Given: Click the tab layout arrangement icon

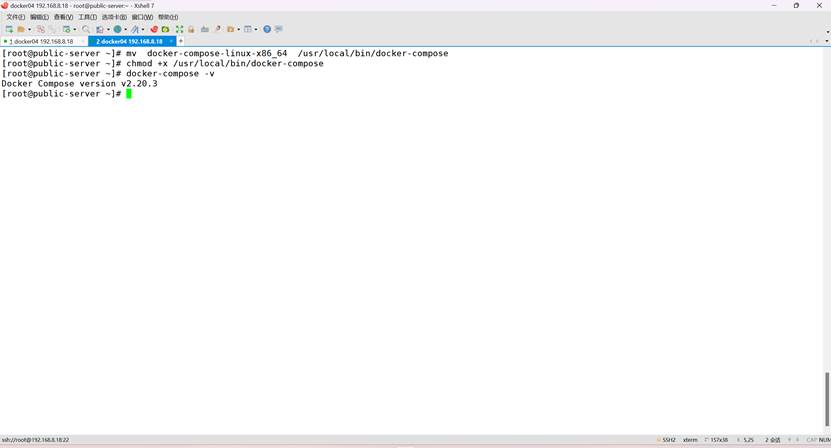Looking at the screenshot, I should coord(247,29).
